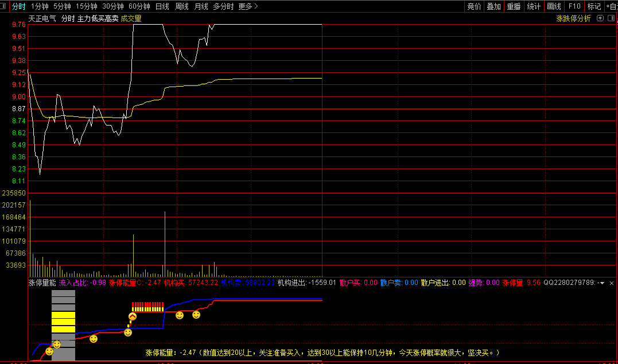Expand the 更多 timeframe menu

coord(248,6)
